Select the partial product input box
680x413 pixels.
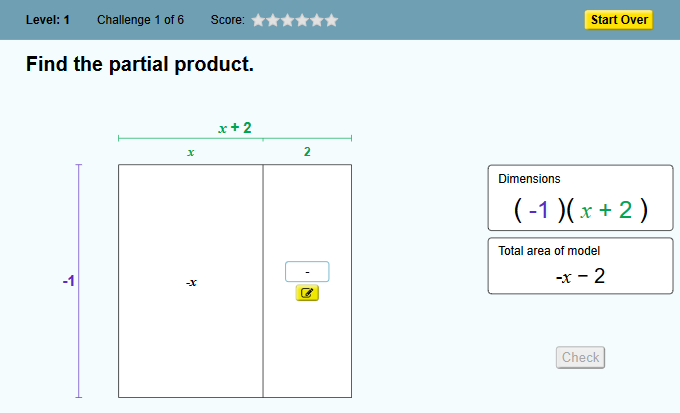307,272
